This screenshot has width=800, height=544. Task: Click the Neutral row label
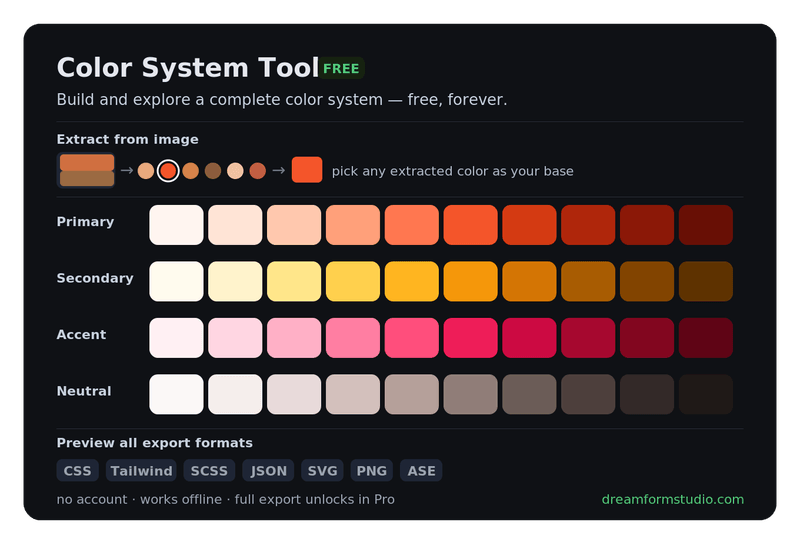(x=84, y=391)
